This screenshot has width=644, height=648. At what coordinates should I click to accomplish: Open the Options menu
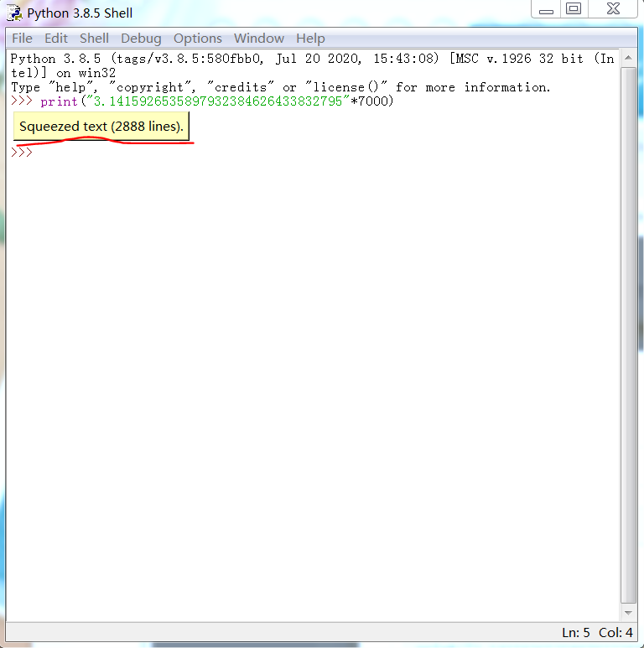click(x=198, y=39)
